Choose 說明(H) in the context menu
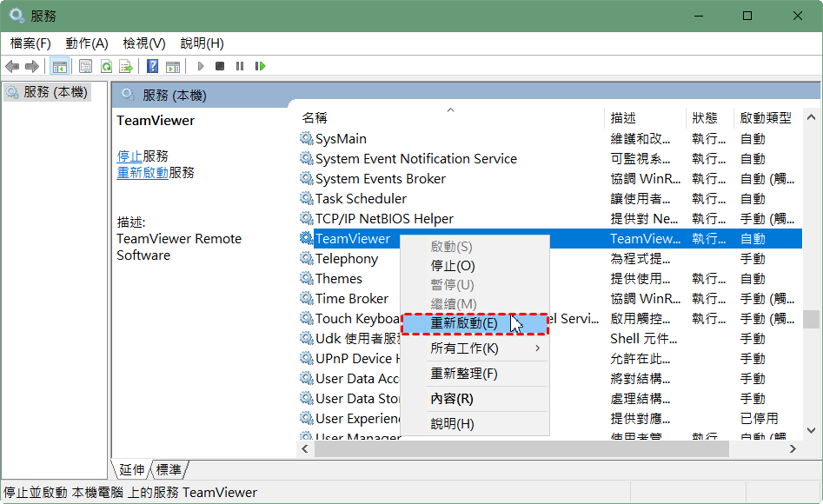Screen dimensions: 823x504 point(475,424)
